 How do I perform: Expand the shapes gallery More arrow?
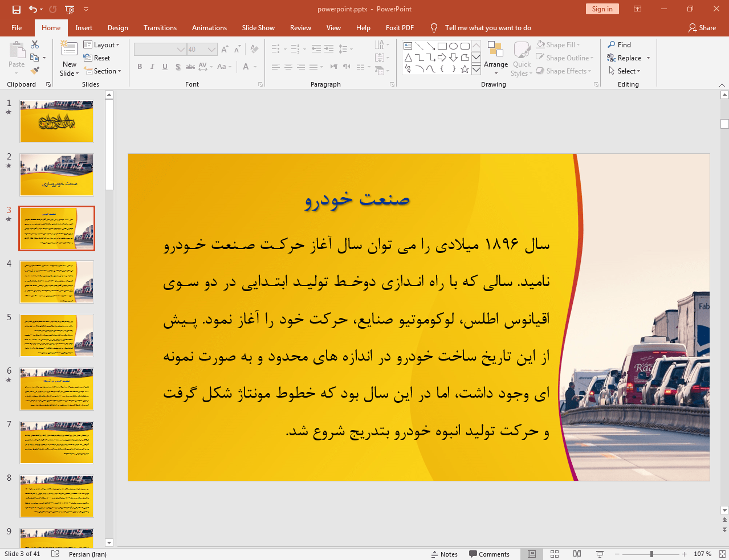(476, 70)
